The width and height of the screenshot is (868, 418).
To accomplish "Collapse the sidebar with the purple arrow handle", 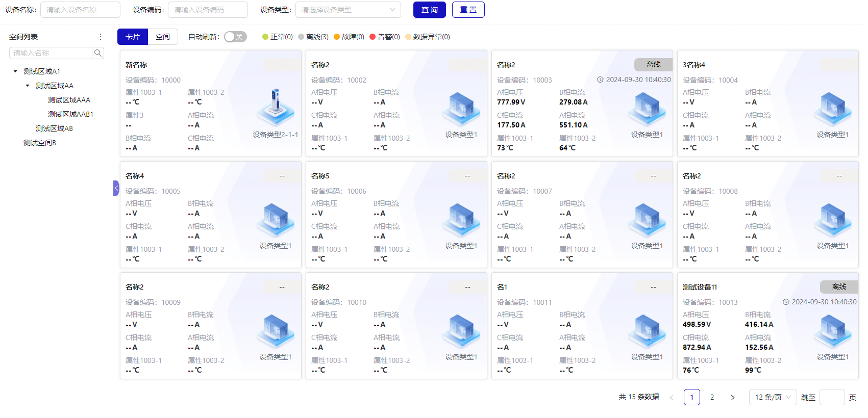I will (x=116, y=188).
